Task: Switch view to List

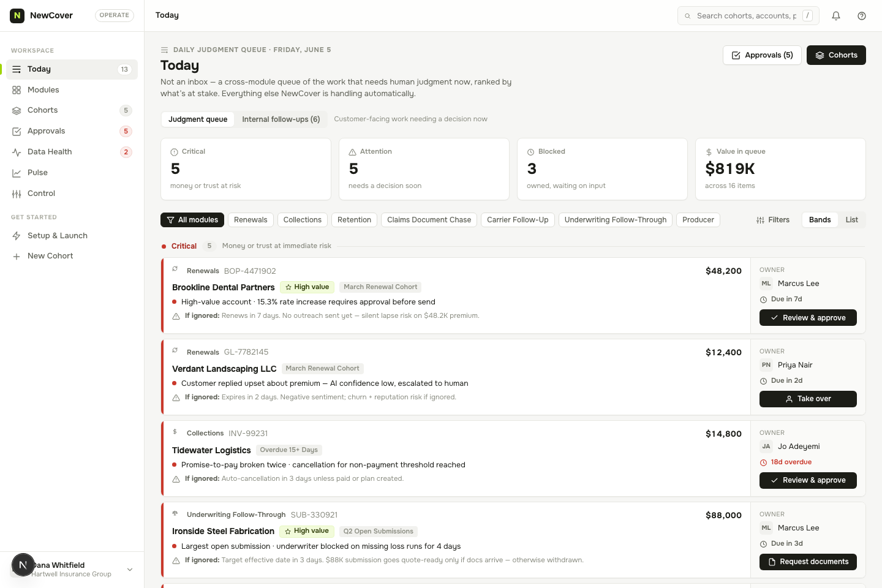Action: pos(851,220)
